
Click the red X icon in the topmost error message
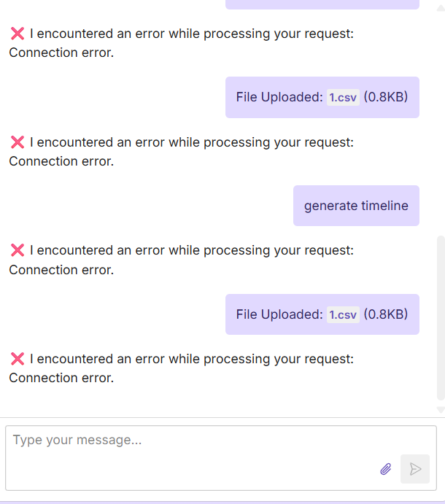click(18, 34)
